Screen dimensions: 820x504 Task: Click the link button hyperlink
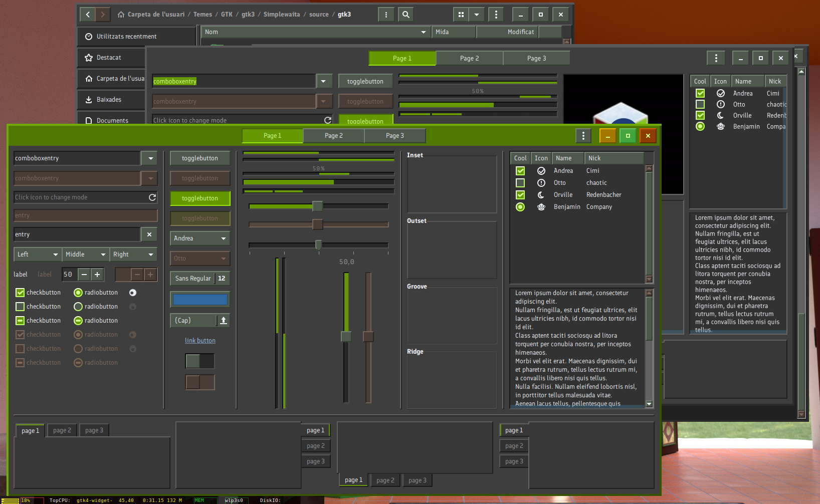[x=200, y=341]
